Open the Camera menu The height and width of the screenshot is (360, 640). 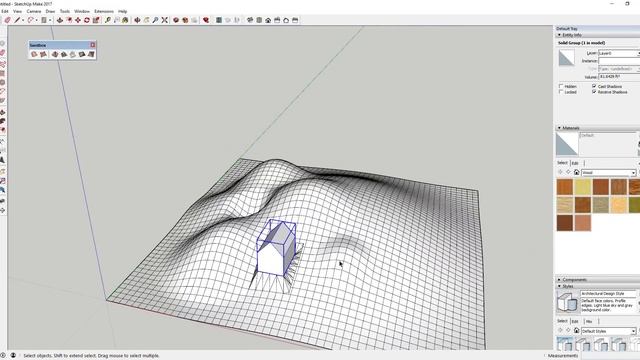(34, 11)
